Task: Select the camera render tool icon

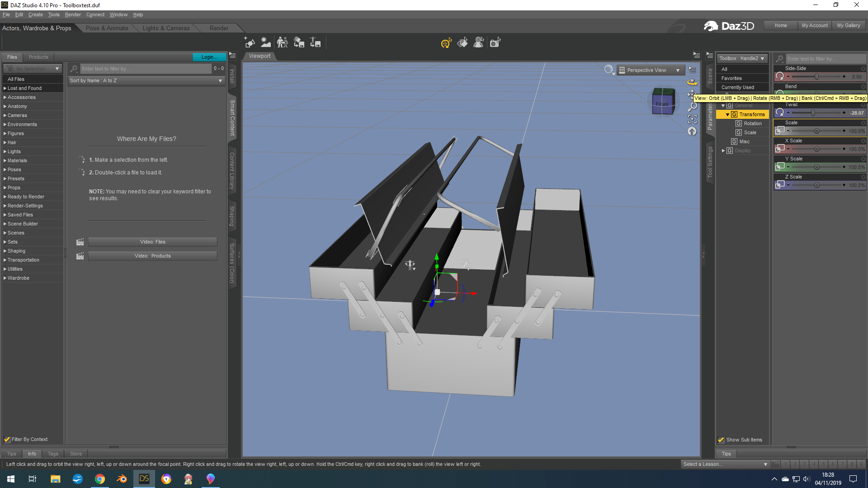Action: 495,43
